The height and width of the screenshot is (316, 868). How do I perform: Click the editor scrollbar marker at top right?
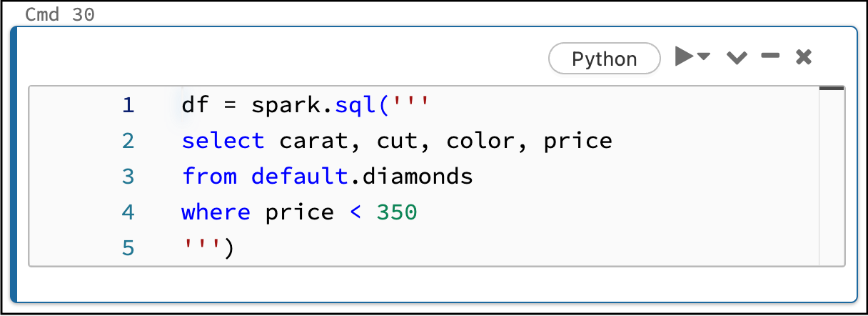tap(832, 89)
